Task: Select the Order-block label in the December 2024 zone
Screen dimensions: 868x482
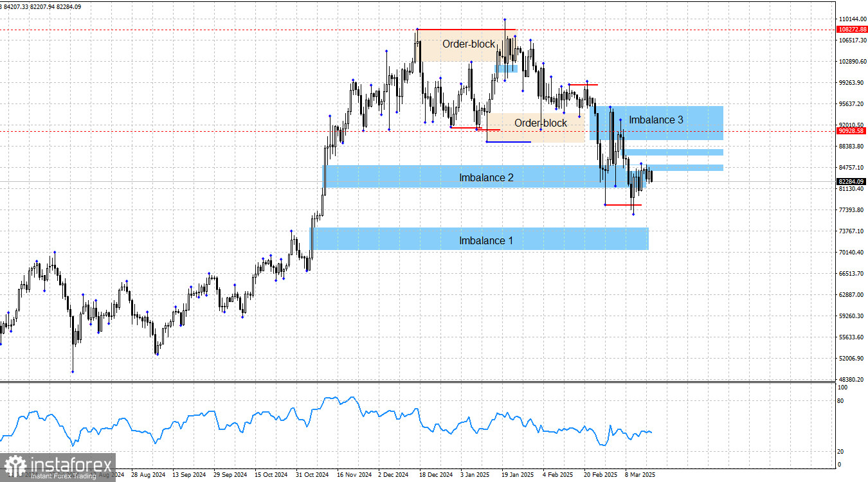Action: coord(469,44)
